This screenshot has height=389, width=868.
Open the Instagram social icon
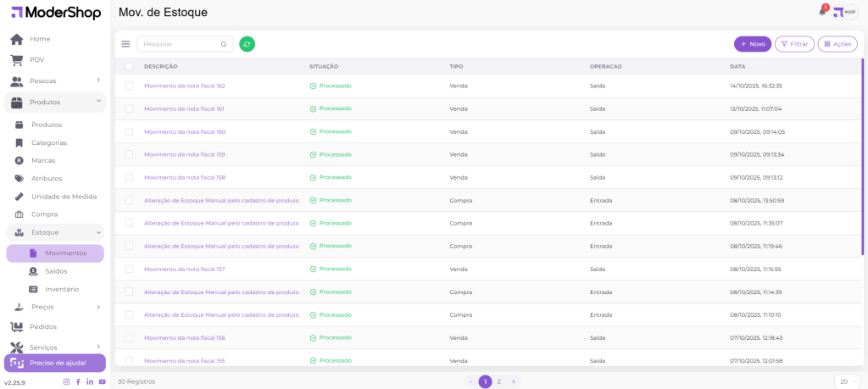tap(66, 382)
